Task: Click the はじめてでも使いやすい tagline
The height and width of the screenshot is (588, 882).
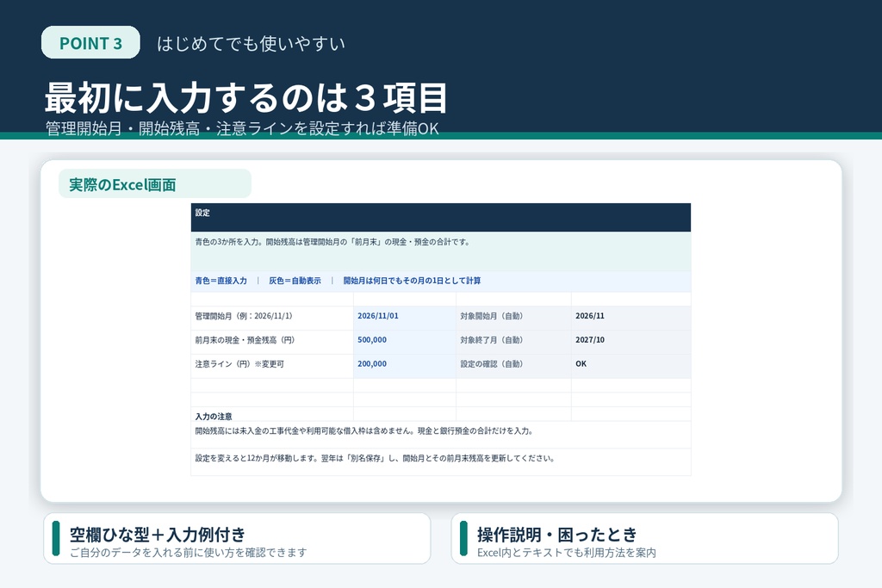Action: (251, 43)
